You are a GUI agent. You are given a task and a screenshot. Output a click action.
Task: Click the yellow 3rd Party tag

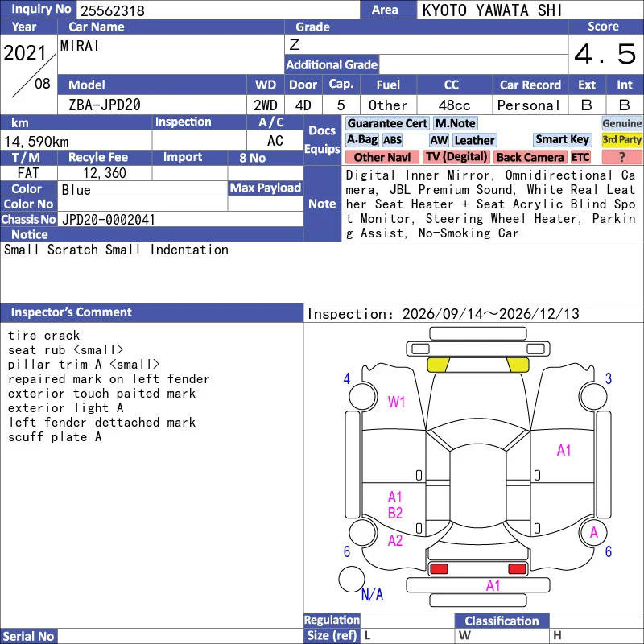[x=621, y=140]
